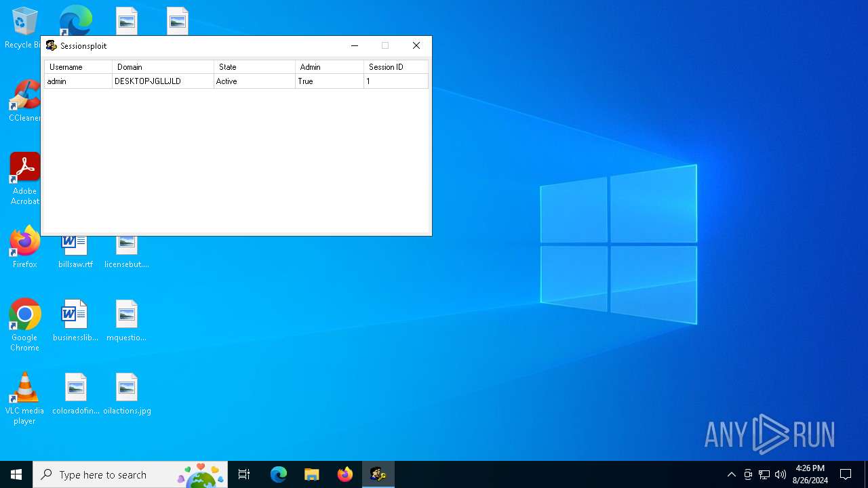Select licensebut... desktop file
Image resolution: width=868 pixels, height=488 pixels.
click(127, 253)
